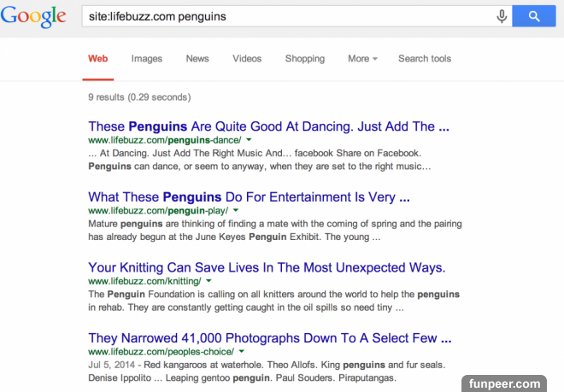This screenshot has height=392, width=564.
Task: Expand arrow beside penguins-dance URL
Action: pos(249,138)
